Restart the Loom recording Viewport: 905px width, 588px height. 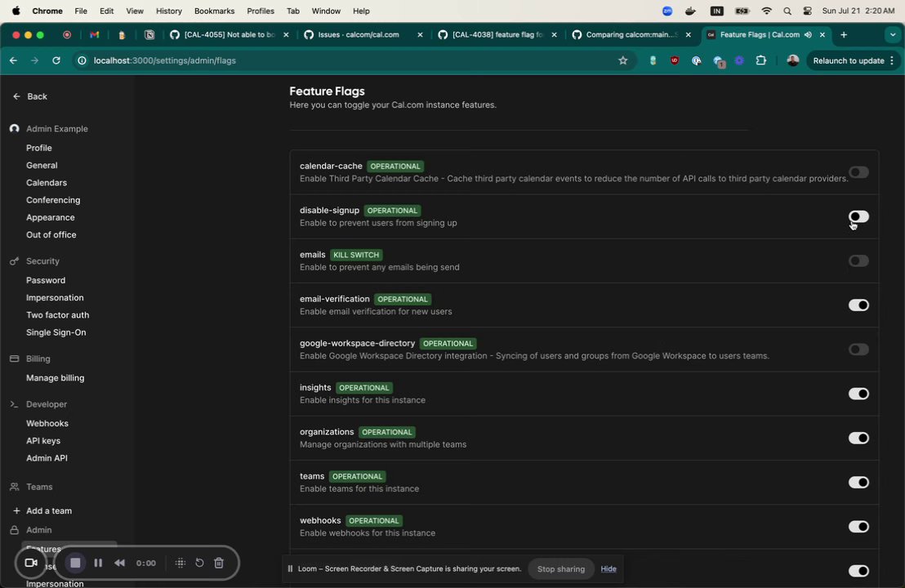click(199, 563)
